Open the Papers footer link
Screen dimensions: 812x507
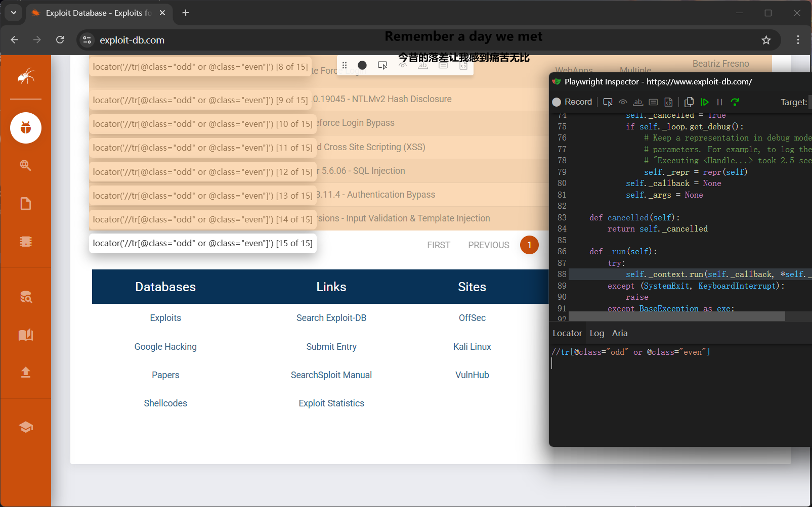click(x=165, y=375)
